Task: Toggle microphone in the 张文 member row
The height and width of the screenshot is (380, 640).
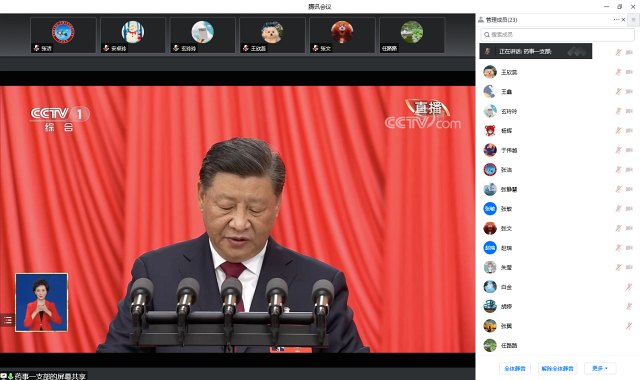Action: (x=618, y=228)
